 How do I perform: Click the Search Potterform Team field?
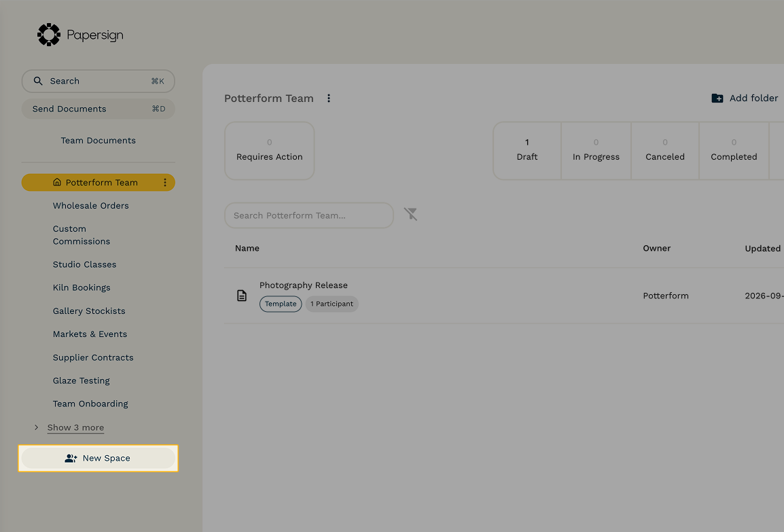[x=309, y=215]
